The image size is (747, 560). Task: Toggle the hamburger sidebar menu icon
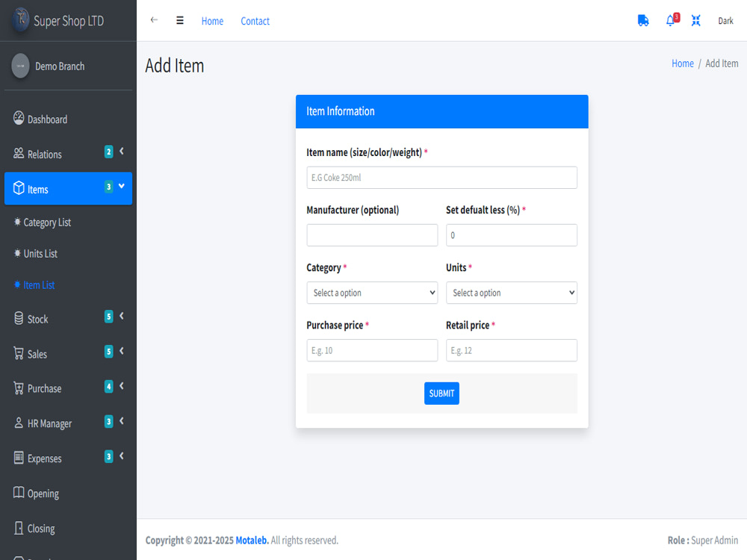179,20
